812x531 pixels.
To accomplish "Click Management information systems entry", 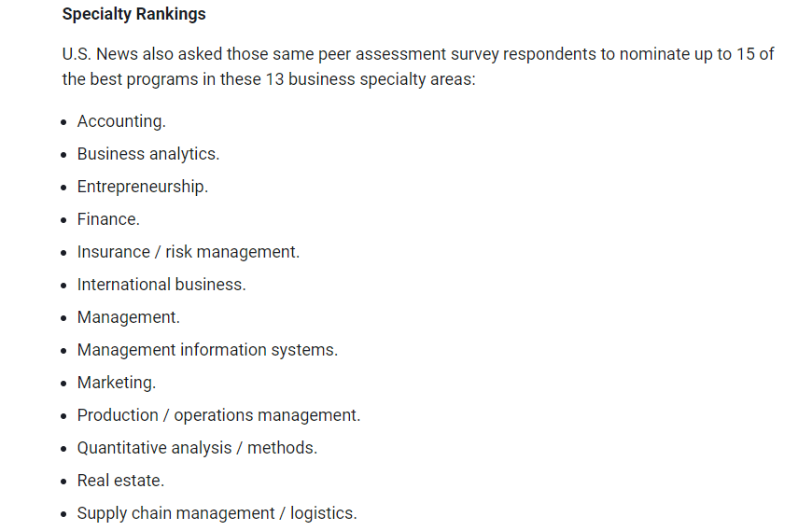I will point(207,350).
